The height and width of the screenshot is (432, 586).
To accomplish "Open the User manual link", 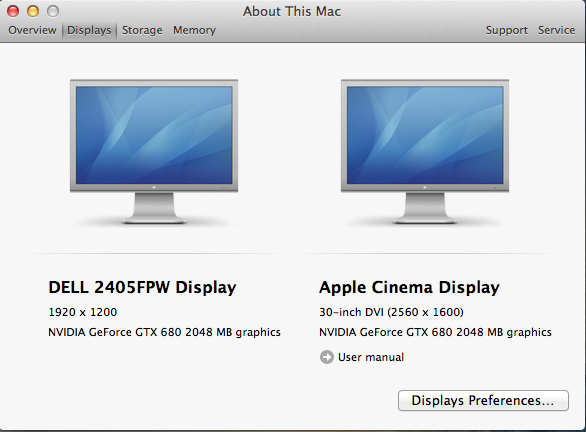I will pyautogui.click(x=371, y=357).
